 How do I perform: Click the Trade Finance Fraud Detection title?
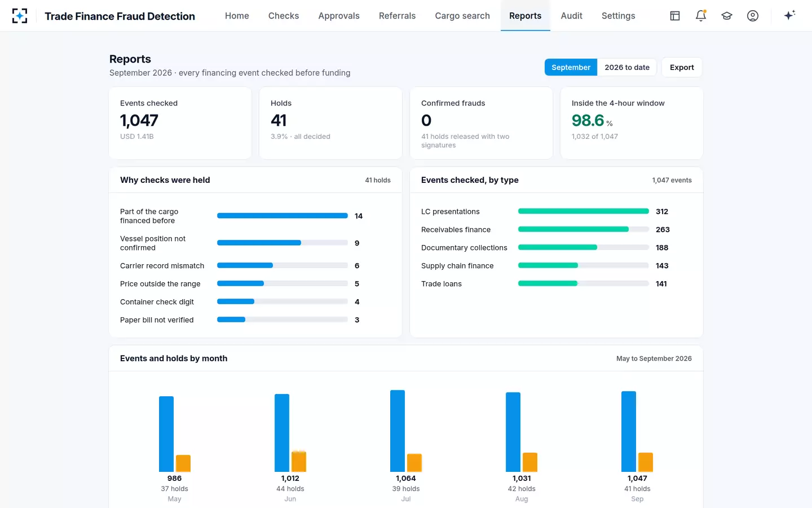pos(120,16)
